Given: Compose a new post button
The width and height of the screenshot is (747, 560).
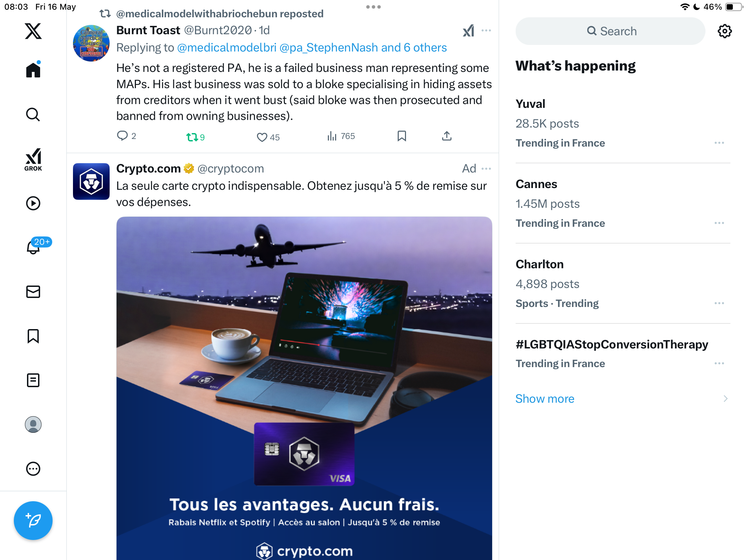Looking at the screenshot, I should [x=33, y=520].
